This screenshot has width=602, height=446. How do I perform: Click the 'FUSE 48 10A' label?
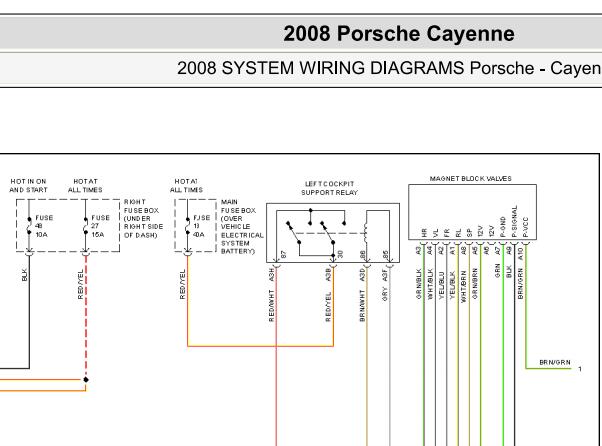[44, 226]
